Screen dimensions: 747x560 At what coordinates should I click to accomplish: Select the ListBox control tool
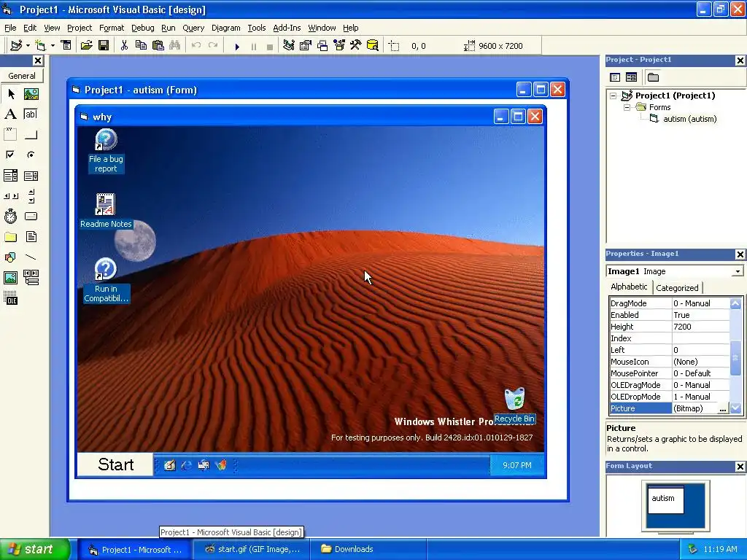(31, 176)
